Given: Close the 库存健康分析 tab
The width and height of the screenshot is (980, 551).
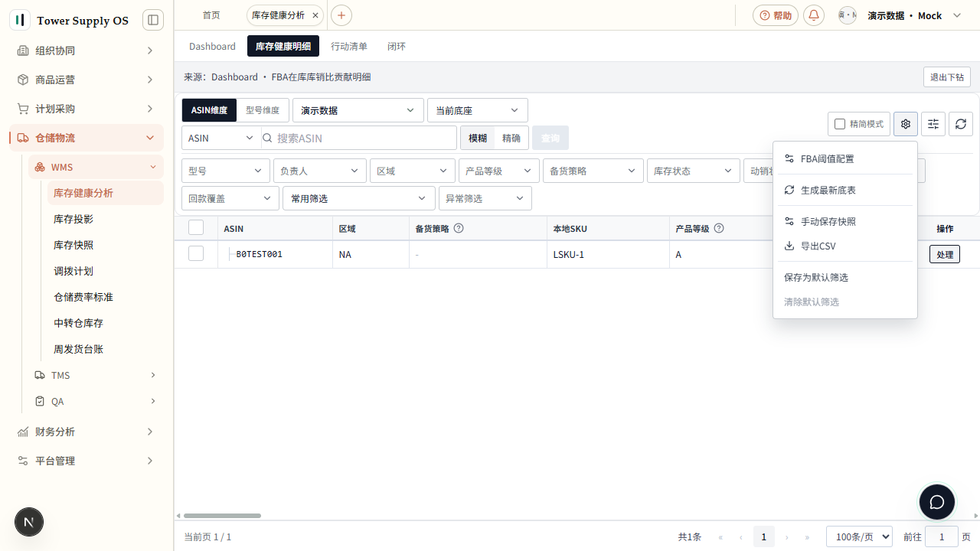Looking at the screenshot, I should coord(315,15).
